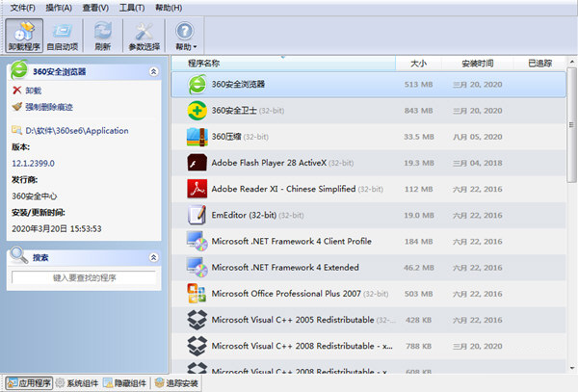The height and width of the screenshot is (392, 578).
Task: Click the program search input field
Action: [84, 277]
